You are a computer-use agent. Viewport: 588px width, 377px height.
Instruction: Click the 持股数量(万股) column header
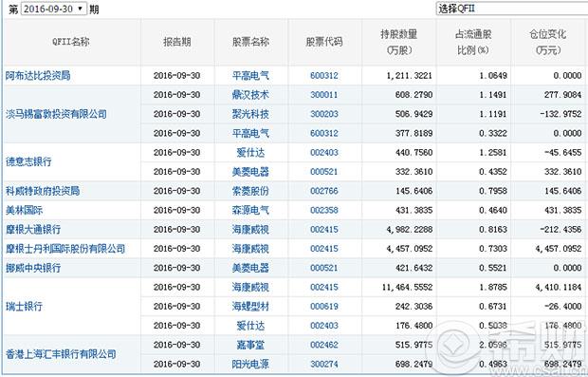(x=399, y=42)
